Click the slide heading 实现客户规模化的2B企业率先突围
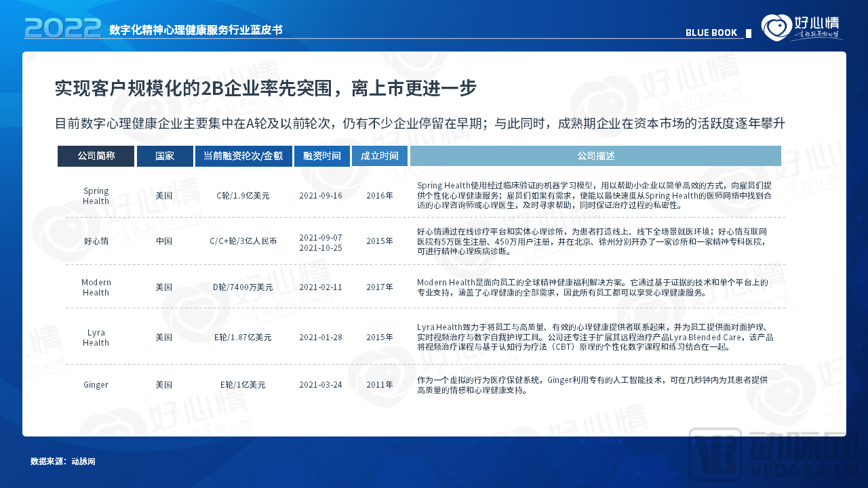The height and width of the screenshot is (488, 868). pyautogui.click(x=266, y=88)
